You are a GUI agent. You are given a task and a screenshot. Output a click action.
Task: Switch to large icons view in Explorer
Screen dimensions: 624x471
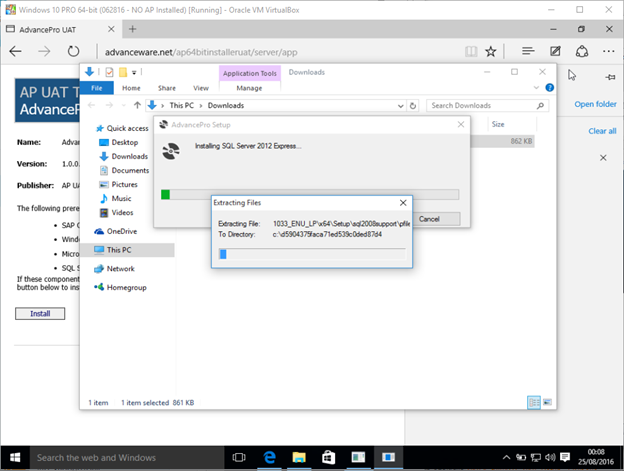547,402
